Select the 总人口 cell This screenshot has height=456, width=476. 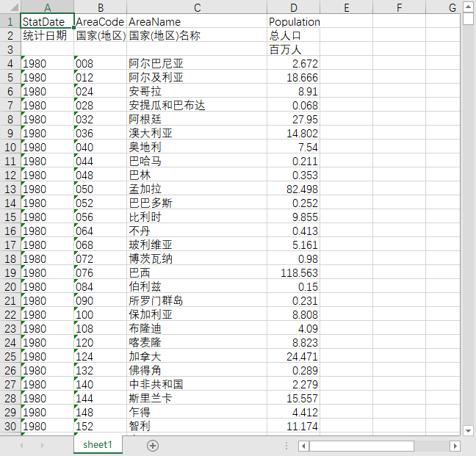(x=294, y=35)
